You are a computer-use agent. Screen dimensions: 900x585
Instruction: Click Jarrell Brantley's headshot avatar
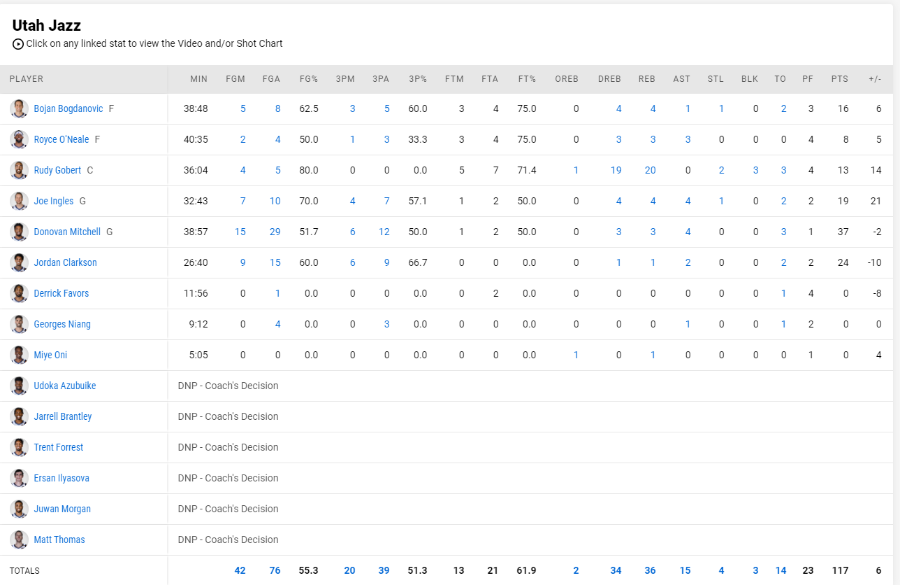coord(19,416)
